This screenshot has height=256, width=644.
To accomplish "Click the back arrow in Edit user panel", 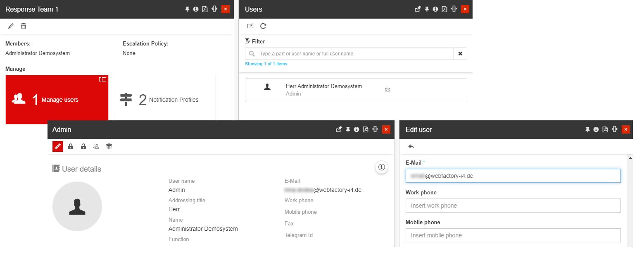I will coord(411,146).
